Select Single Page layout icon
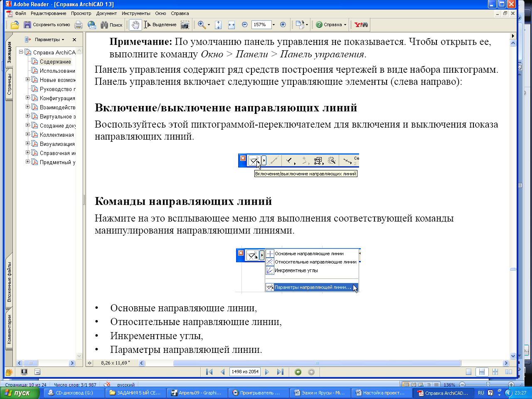Viewport: 532px width, 399px height. [x=469, y=372]
